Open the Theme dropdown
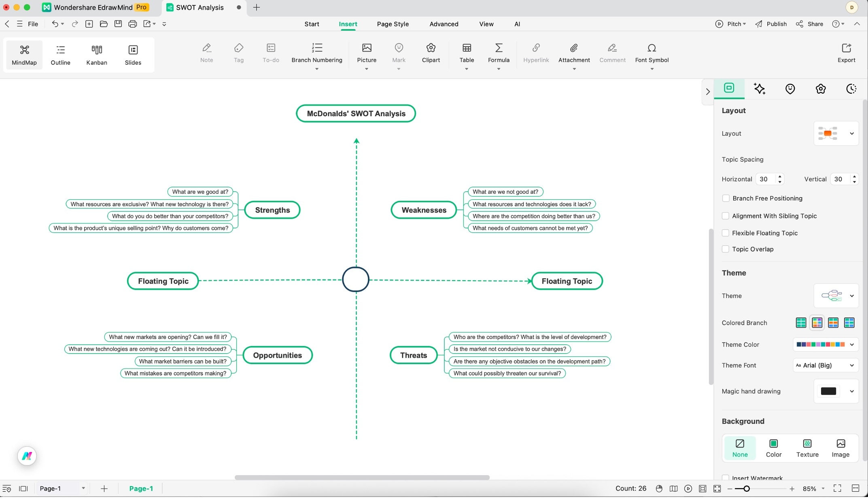868x499 pixels. [x=836, y=296]
